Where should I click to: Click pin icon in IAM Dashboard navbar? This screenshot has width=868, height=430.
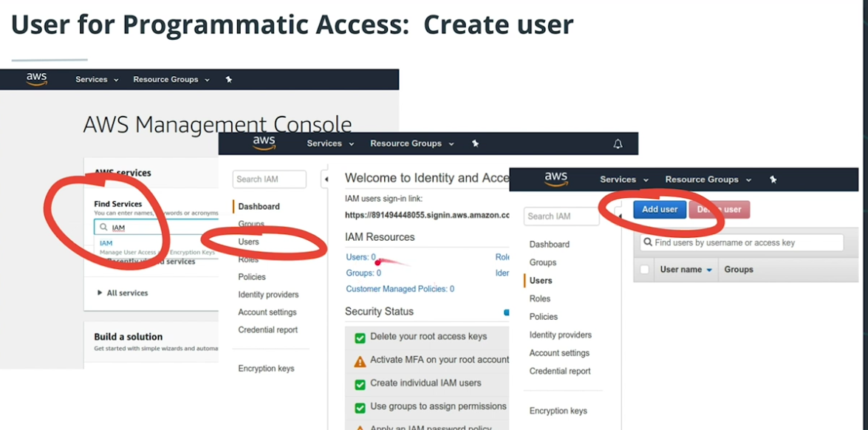(x=475, y=143)
